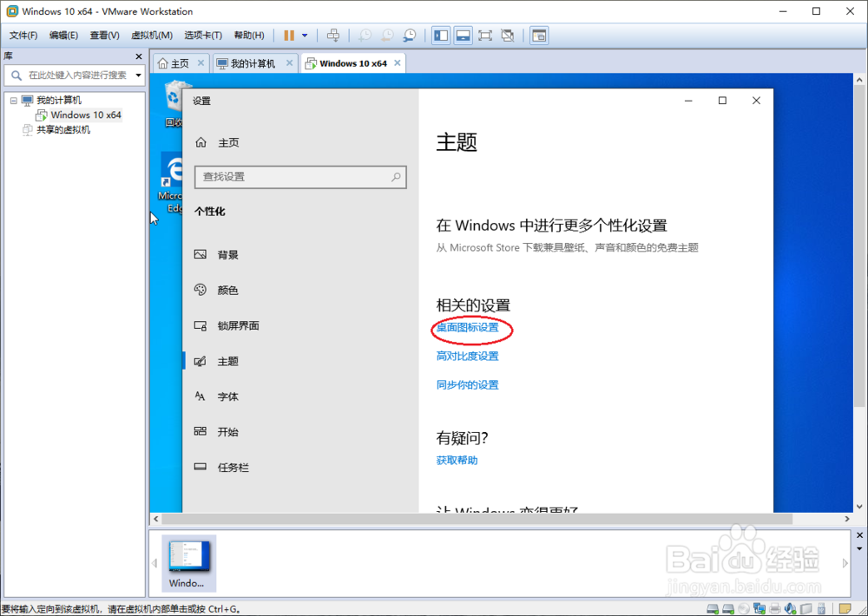Click the Microsoft Edge desktop shortcut
Viewport: 868px width, 616px height.
click(x=171, y=184)
